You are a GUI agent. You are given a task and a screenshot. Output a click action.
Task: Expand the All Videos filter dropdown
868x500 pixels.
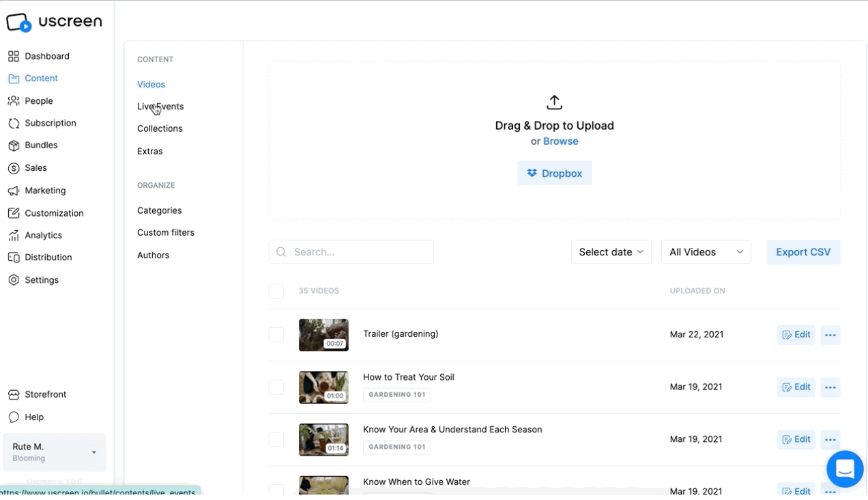pos(706,251)
